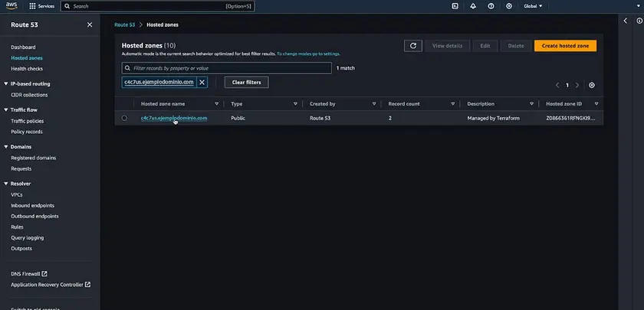This screenshot has height=310, width=644.
Task: Open the 'go to settings' link
Action: pyautogui.click(x=308, y=54)
